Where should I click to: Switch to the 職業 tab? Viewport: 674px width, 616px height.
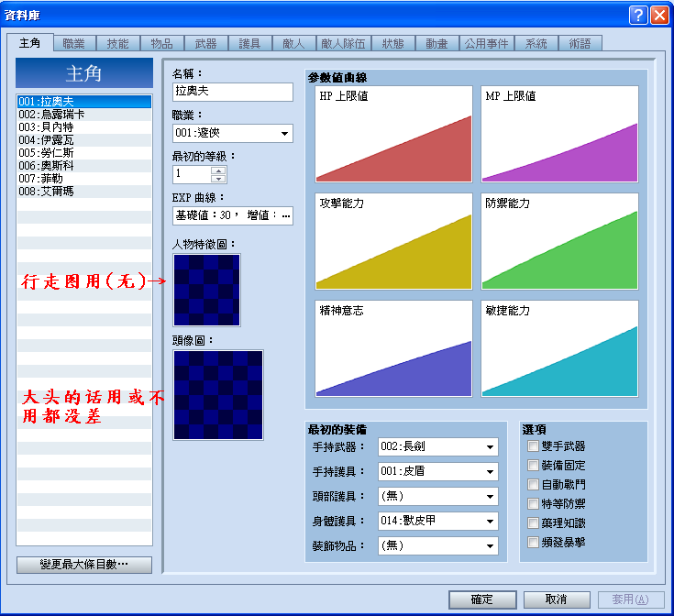[x=74, y=43]
